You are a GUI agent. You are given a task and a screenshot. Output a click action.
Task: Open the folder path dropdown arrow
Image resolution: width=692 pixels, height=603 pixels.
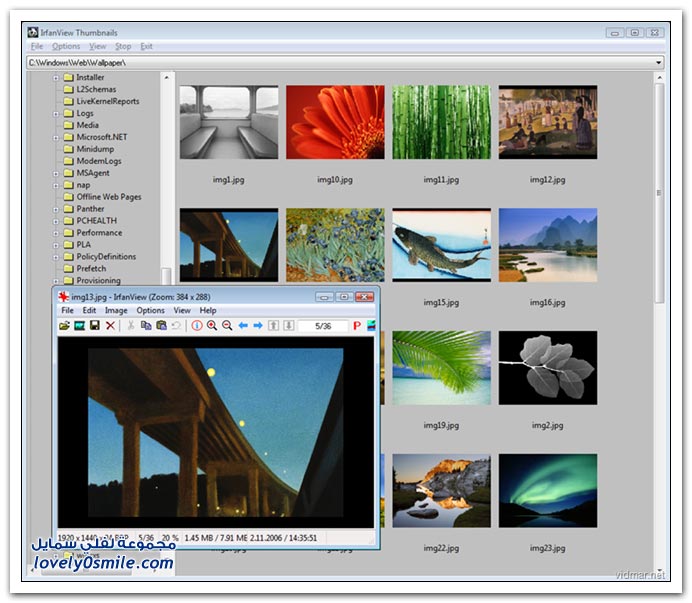[x=658, y=63]
